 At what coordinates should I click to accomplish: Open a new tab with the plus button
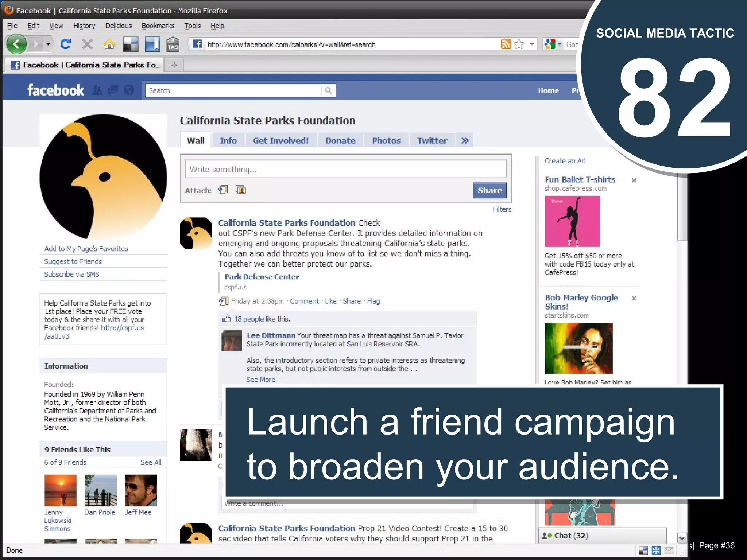(x=174, y=65)
